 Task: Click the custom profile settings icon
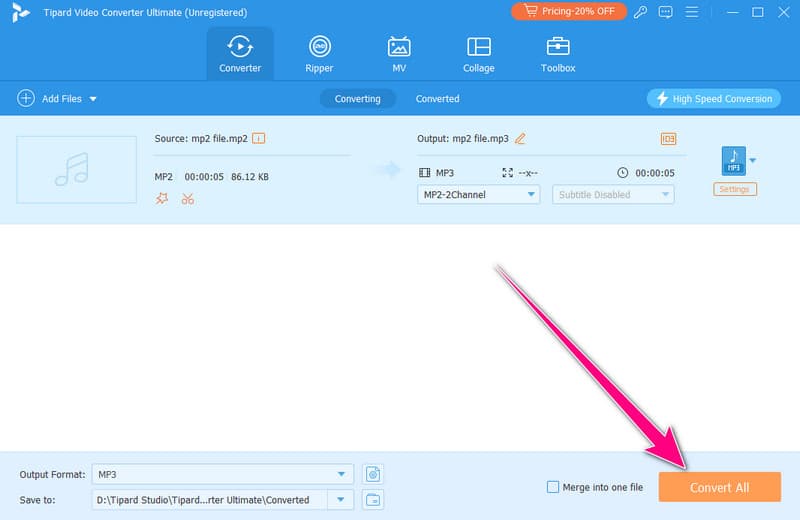click(x=373, y=474)
